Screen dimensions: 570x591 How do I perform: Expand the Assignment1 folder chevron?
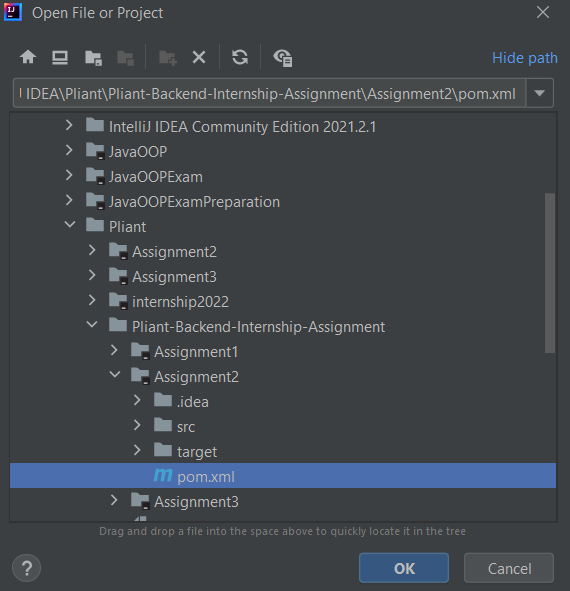click(x=114, y=350)
